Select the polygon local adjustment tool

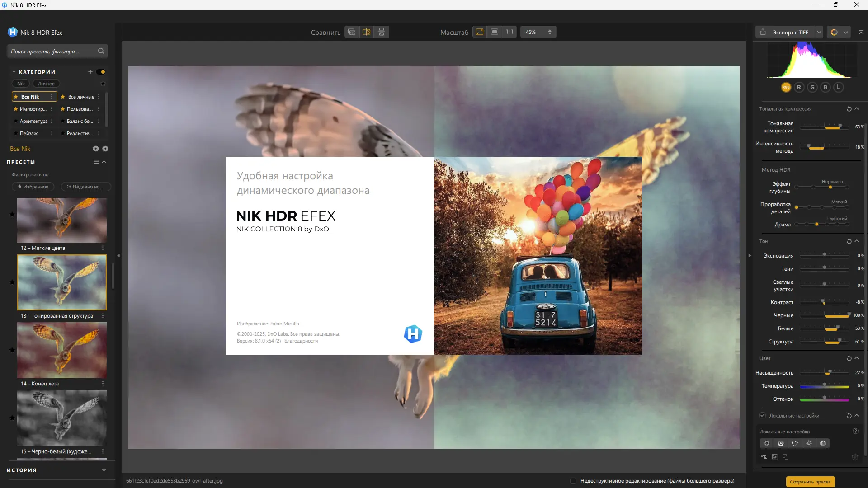795,443
